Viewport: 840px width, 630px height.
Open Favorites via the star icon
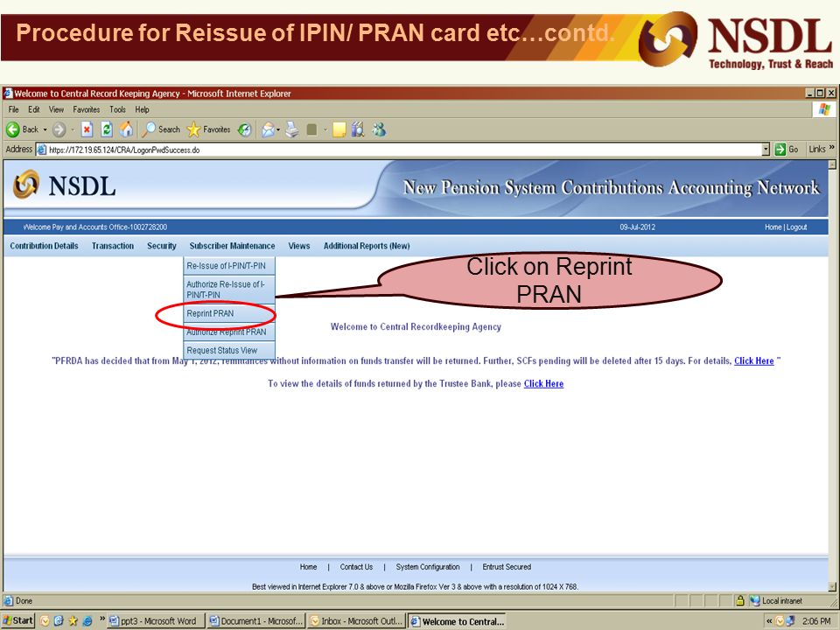208,129
